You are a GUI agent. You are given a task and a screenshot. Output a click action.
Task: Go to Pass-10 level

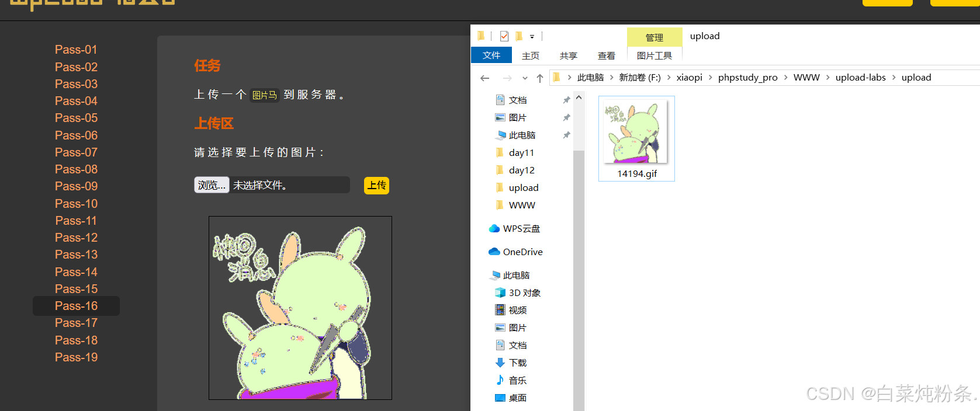(x=76, y=204)
